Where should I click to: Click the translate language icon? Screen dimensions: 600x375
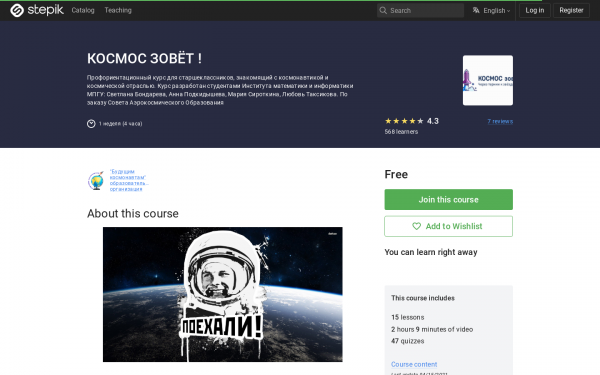pyautogui.click(x=476, y=10)
